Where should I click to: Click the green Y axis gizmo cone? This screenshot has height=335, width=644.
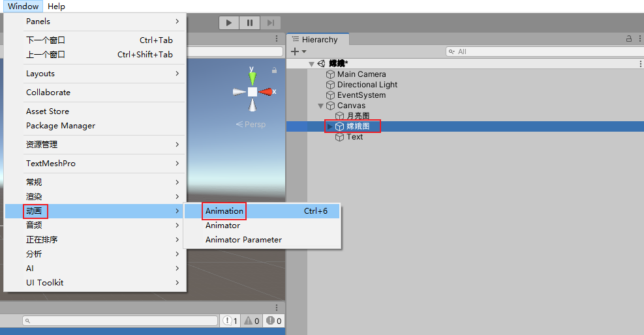tap(252, 78)
